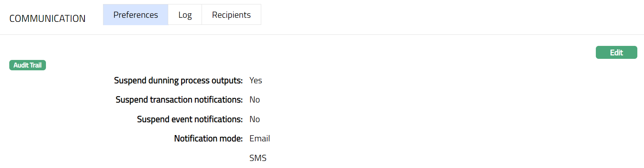The image size is (644, 168).
Task: View audit trail of preference changes
Action: click(27, 65)
